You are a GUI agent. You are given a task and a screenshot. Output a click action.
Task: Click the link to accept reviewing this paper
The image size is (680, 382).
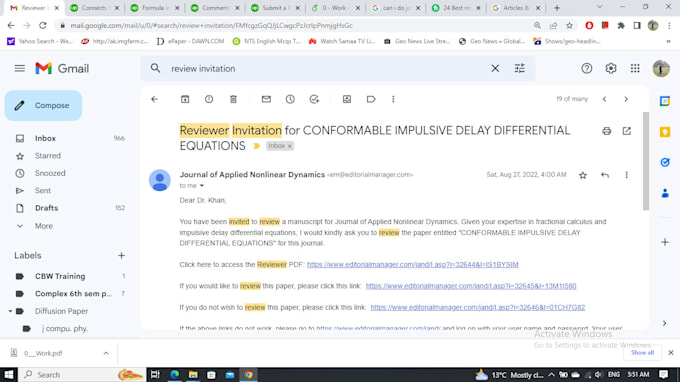click(x=471, y=286)
